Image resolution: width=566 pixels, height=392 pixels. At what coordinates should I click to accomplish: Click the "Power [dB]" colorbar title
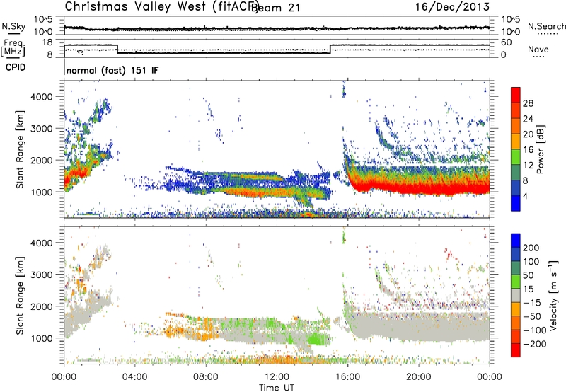[x=540, y=149]
